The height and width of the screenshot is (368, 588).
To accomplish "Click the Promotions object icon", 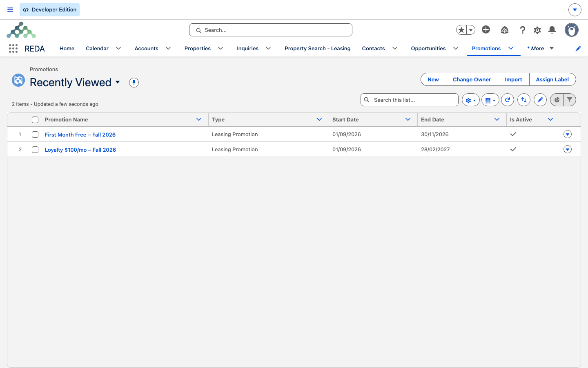I will [x=18, y=80].
